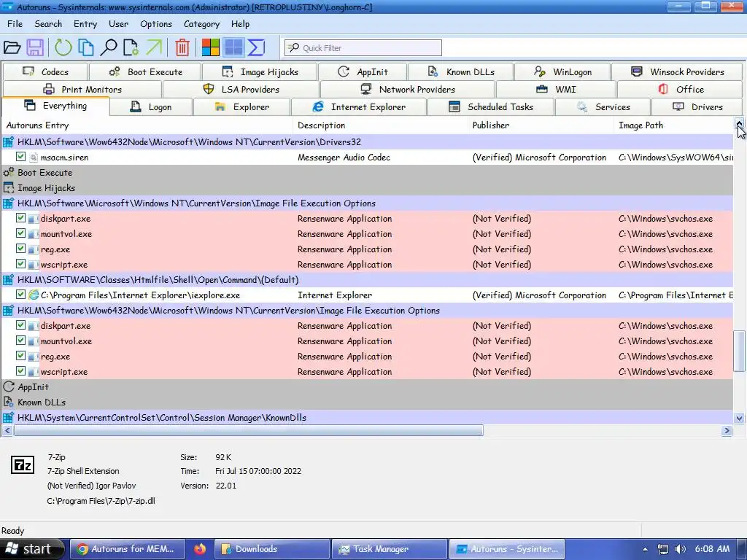
Task: Click the Open file toolbar icon
Action: [12, 47]
